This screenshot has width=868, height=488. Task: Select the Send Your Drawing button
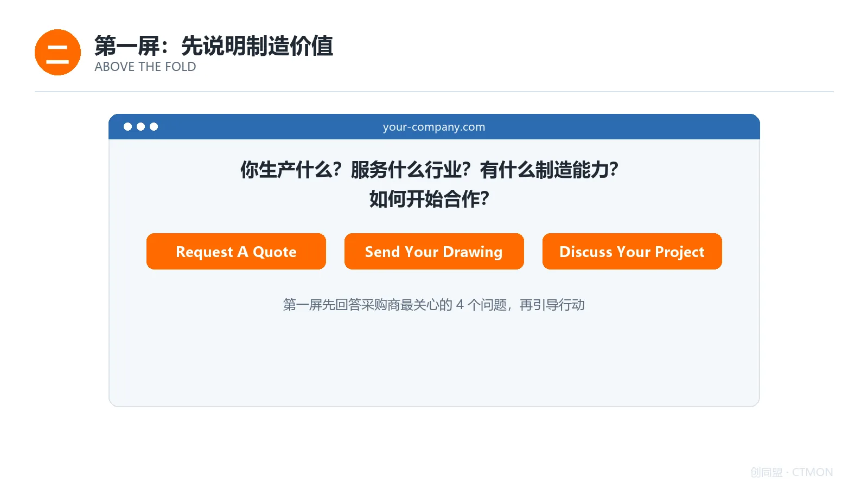click(x=434, y=251)
